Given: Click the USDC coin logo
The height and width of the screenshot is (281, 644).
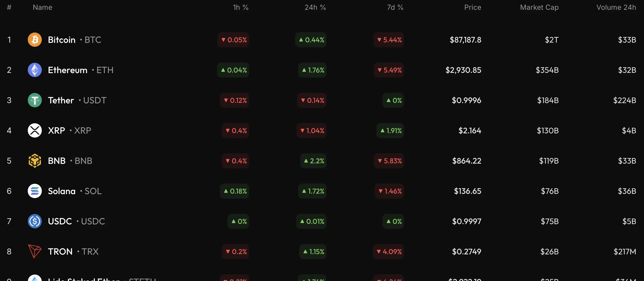Looking at the screenshot, I should (35, 221).
